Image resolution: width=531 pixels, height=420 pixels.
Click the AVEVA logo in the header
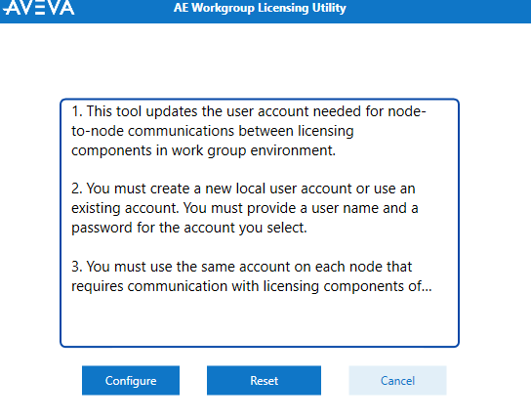pos(38,8)
